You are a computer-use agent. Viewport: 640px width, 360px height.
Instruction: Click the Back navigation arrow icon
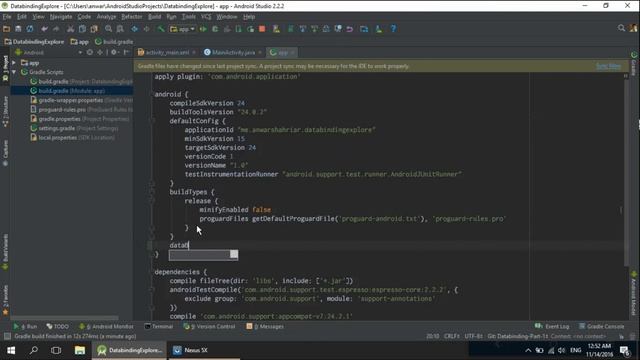[134, 29]
